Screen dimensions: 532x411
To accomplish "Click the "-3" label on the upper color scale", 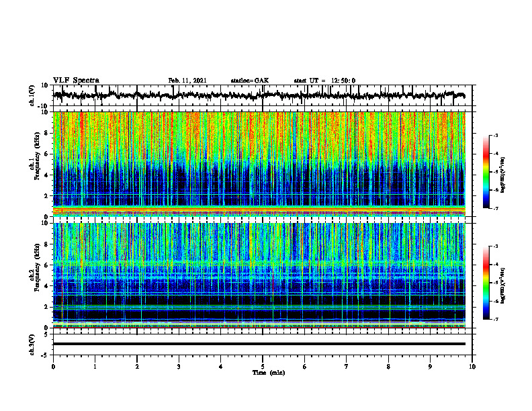I will click(495, 136).
